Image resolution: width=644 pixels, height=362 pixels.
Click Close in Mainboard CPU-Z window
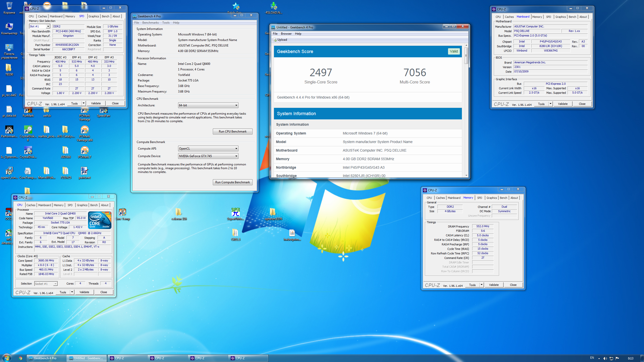point(582,104)
